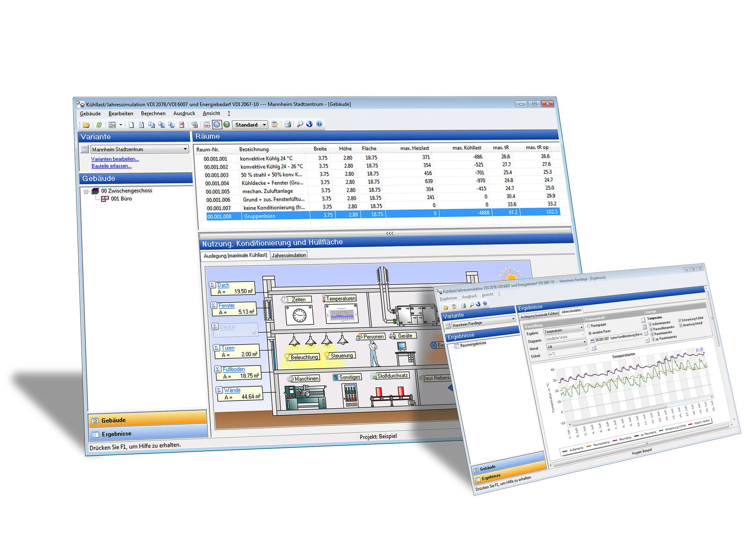This screenshot has height=533, width=756.
Task: Create a new document via toolbar icon
Action: [131, 125]
